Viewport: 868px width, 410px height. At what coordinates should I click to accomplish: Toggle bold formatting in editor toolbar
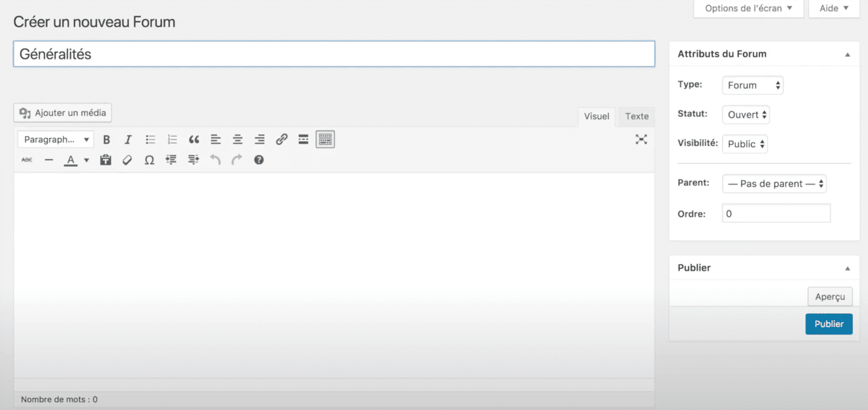pyautogui.click(x=107, y=139)
